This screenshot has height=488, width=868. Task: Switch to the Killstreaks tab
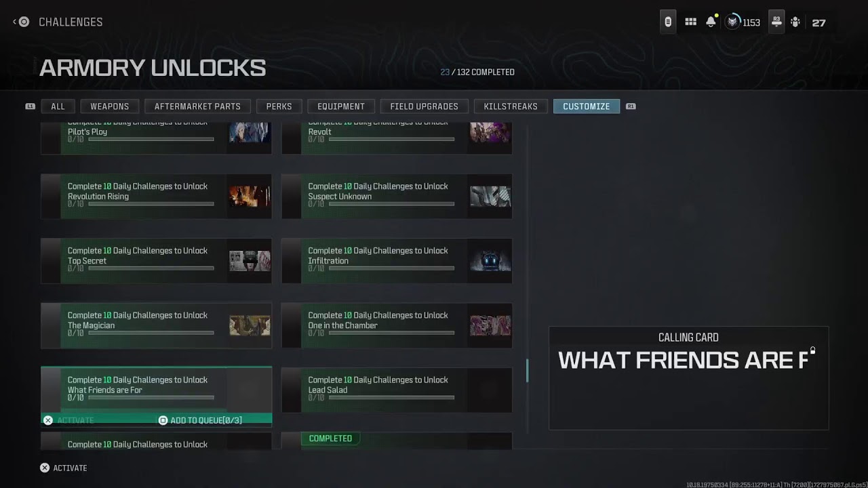click(x=511, y=106)
